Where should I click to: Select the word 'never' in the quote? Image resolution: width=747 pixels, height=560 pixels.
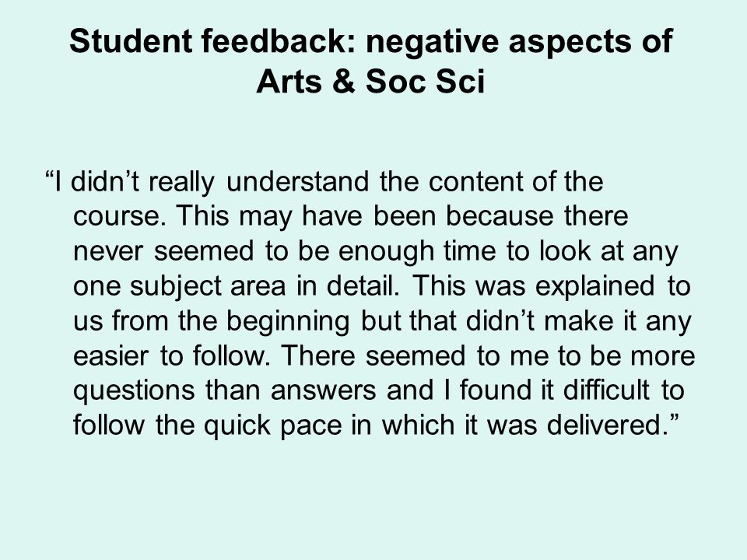point(108,252)
